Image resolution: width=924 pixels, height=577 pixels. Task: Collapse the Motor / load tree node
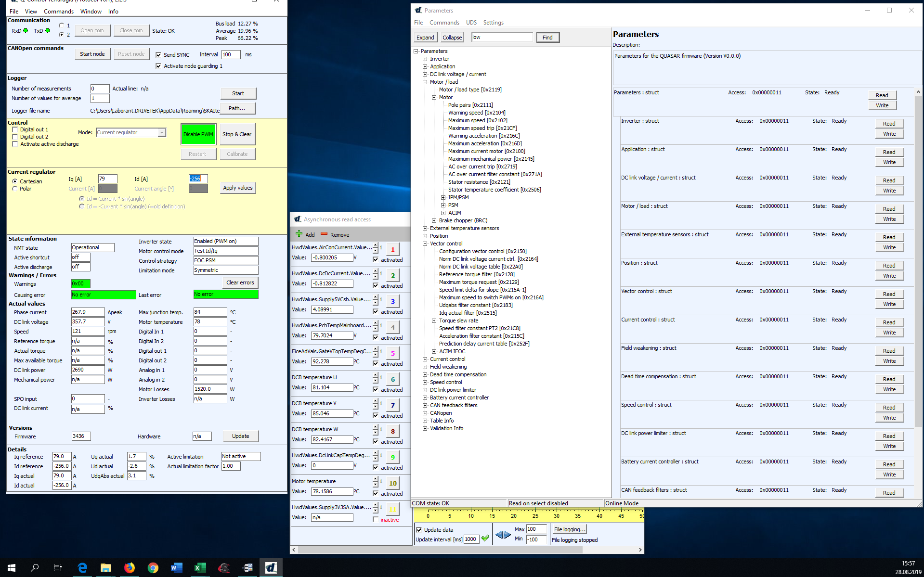pyautogui.click(x=425, y=82)
